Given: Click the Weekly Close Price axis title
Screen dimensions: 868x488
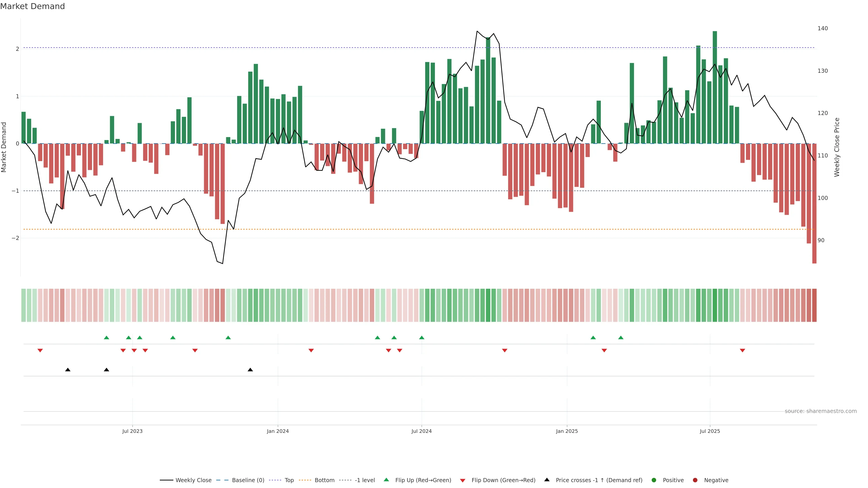Looking at the screenshot, I should click(x=837, y=147).
